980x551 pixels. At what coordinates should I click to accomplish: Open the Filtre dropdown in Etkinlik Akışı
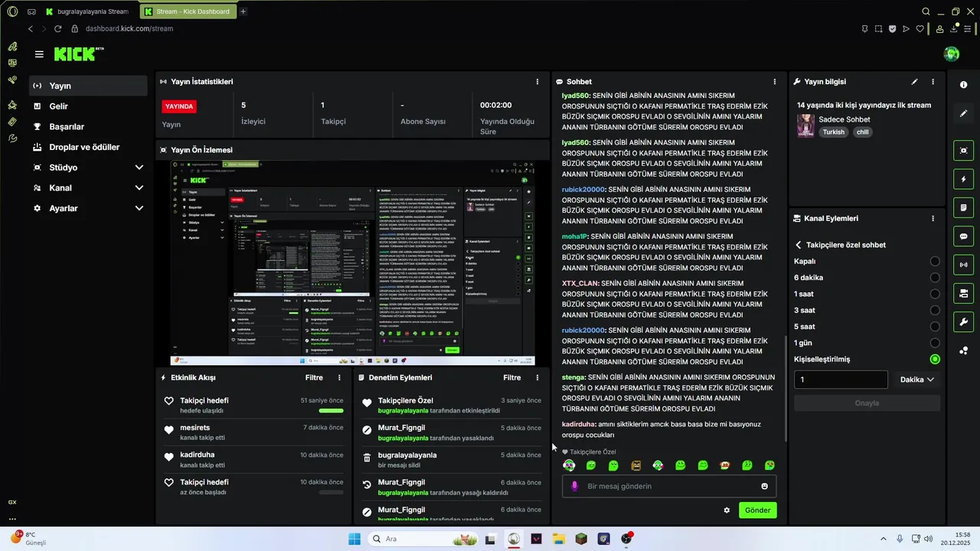314,377
